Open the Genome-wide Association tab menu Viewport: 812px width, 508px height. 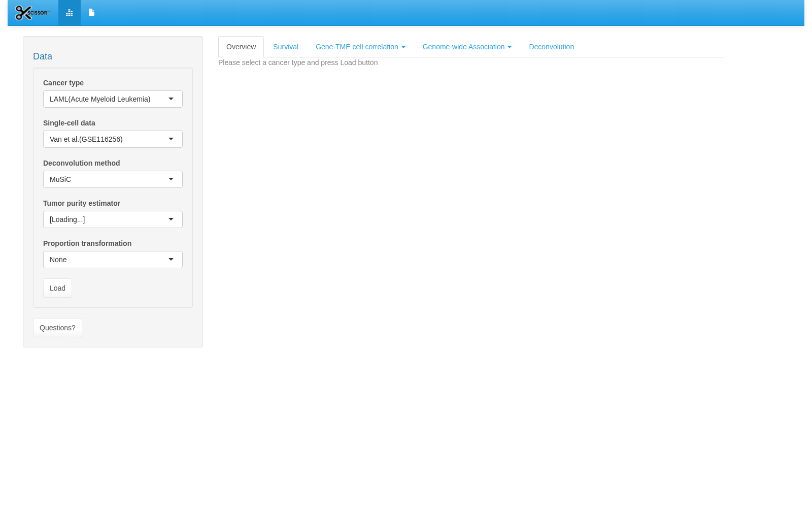[467, 47]
